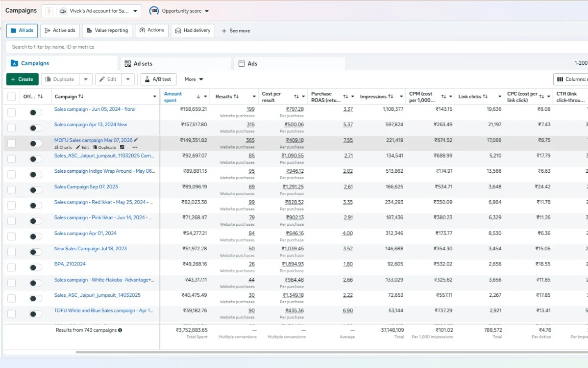
Task: Click the info icon beside Results from 743 campaigns
Action: (x=120, y=330)
